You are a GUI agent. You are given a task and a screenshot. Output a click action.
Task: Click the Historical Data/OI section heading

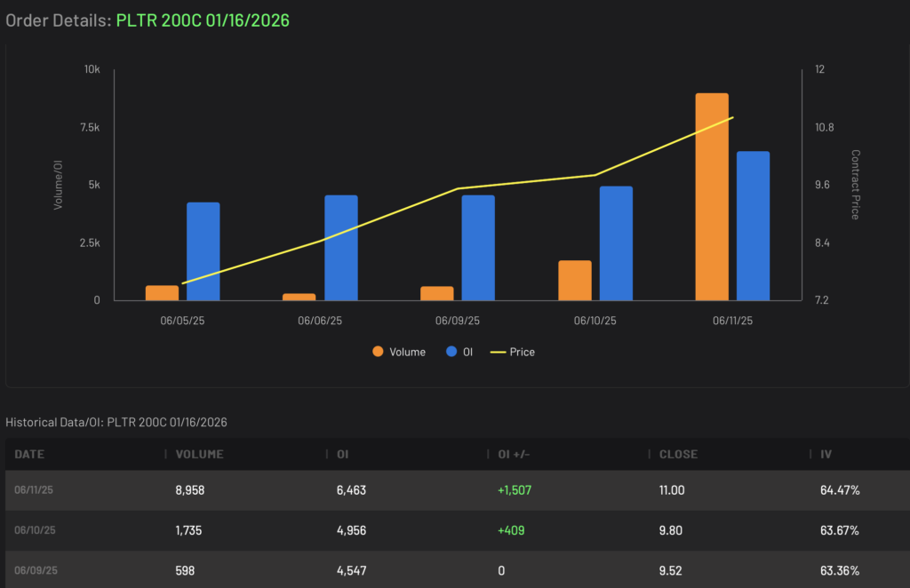tap(116, 422)
